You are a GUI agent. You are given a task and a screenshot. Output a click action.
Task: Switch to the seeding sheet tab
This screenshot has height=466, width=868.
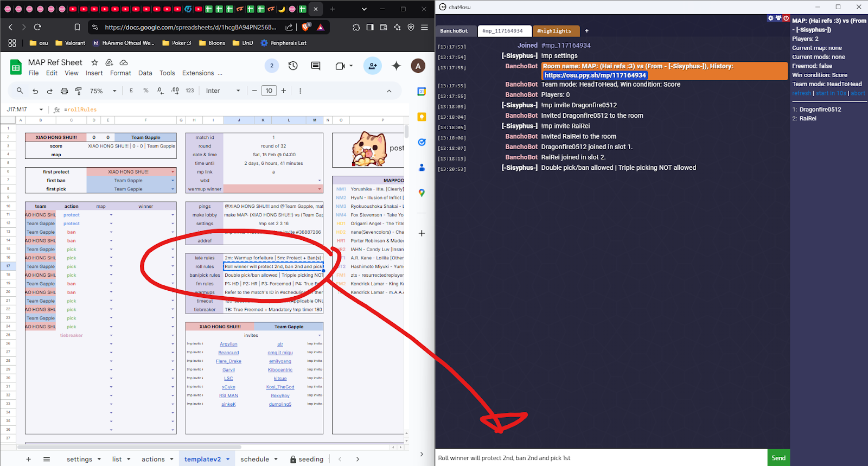[307, 459]
